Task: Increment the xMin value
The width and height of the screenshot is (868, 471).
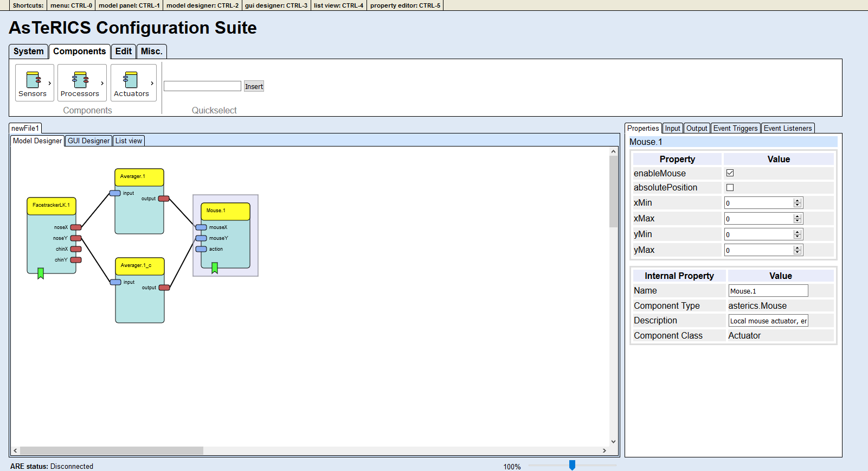Action: point(797,201)
